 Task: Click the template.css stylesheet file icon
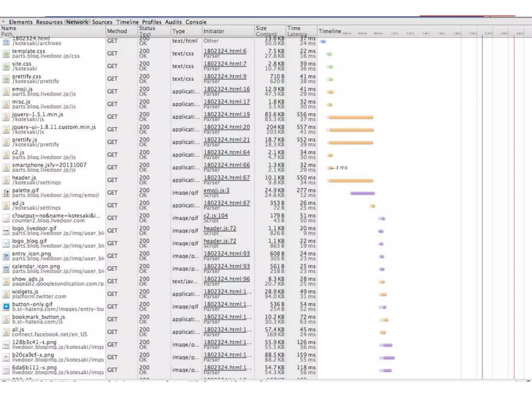pyautogui.click(x=6, y=54)
